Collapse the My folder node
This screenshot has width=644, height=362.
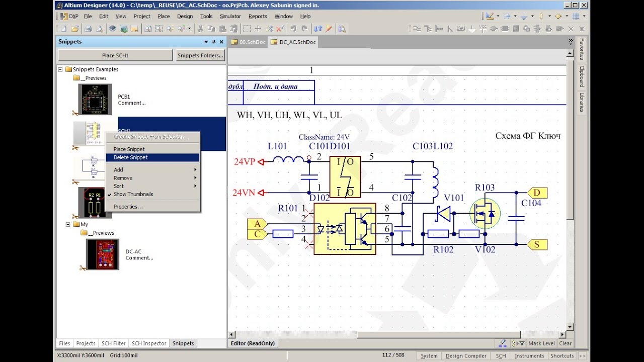[68, 224]
